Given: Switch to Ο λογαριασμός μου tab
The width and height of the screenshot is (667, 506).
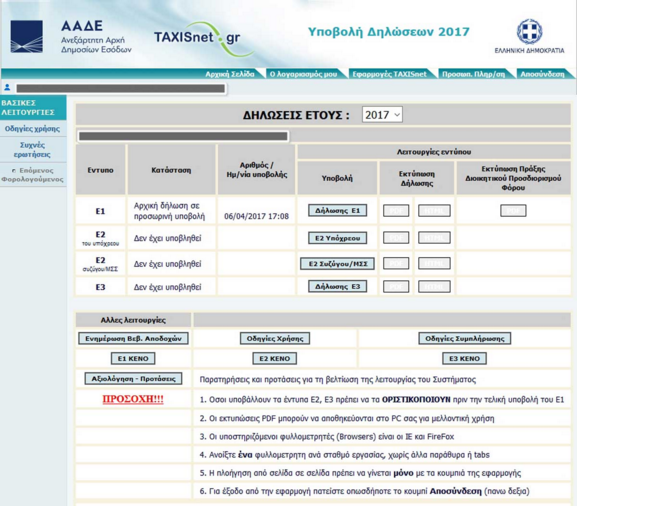Looking at the screenshot, I should click(303, 74).
